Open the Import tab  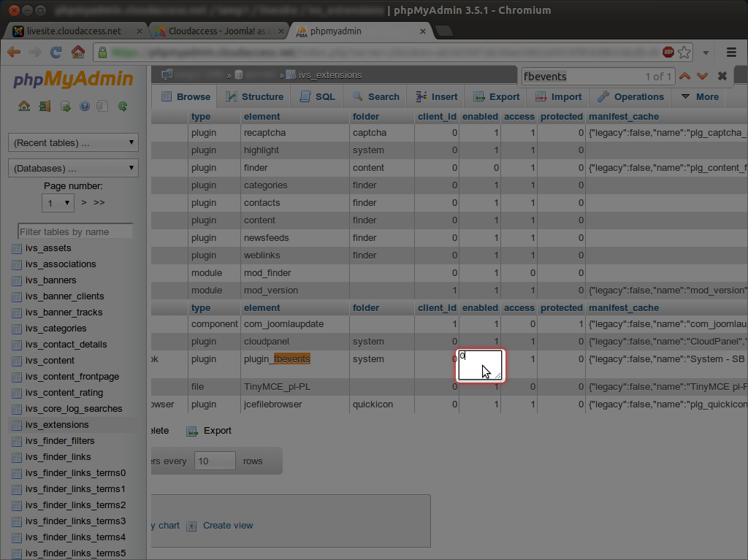[x=558, y=97]
